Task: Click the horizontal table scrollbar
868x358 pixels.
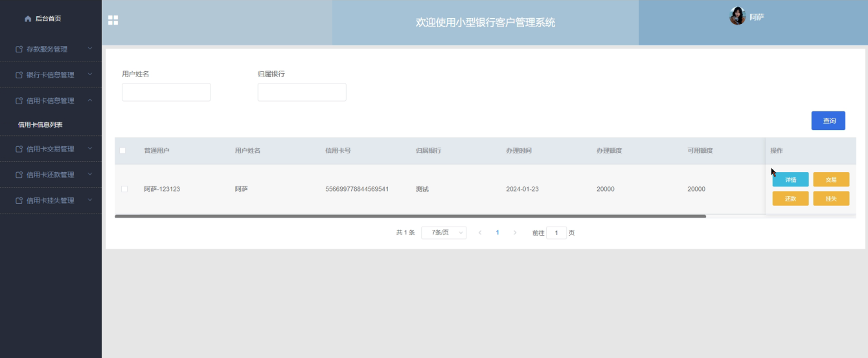Action: pyautogui.click(x=410, y=216)
